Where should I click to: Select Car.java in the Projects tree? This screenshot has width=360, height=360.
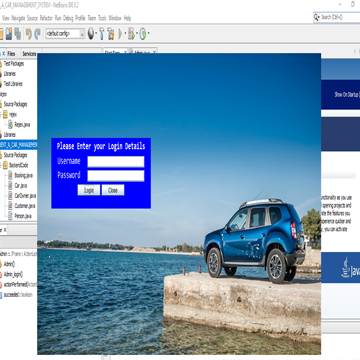pos(21,185)
